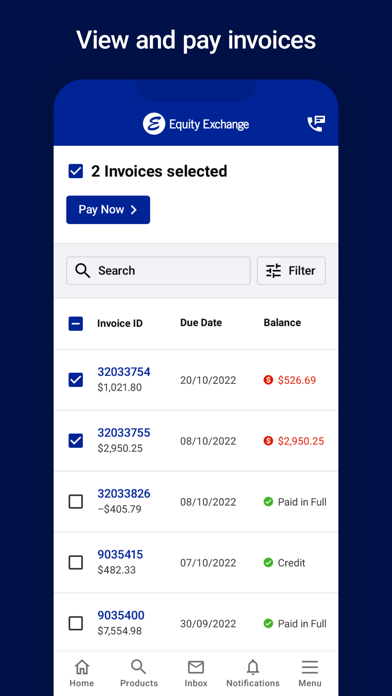Click the due date 30/09/2022
Screen dimensions: 392x696
(x=208, y=624)
